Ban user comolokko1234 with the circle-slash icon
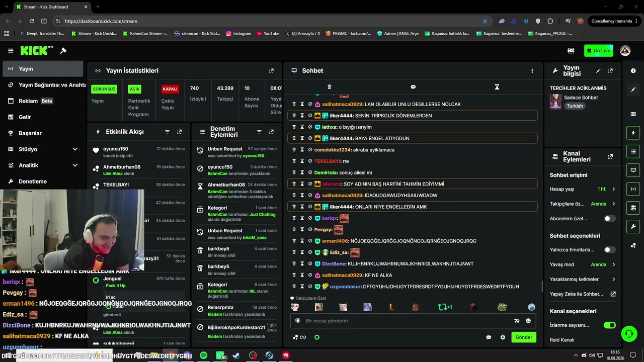 [310, 150]
